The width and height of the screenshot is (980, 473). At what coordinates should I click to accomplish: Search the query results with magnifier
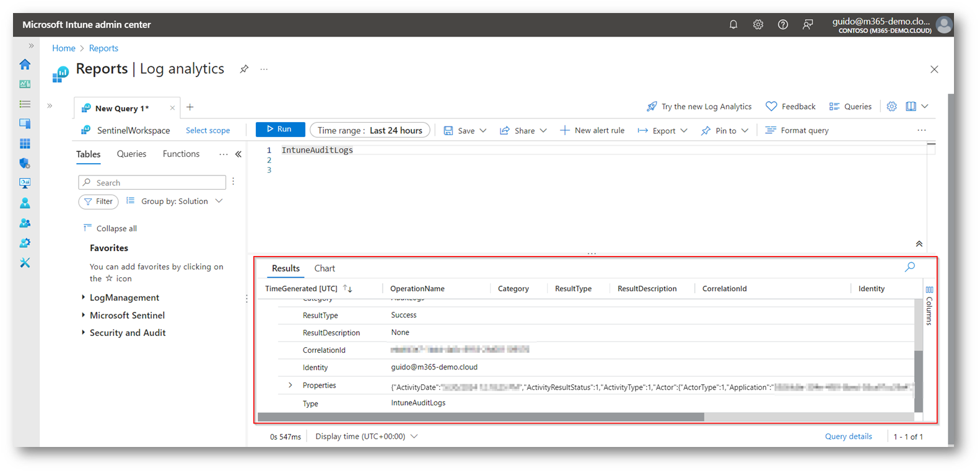[x=910, y=267]
